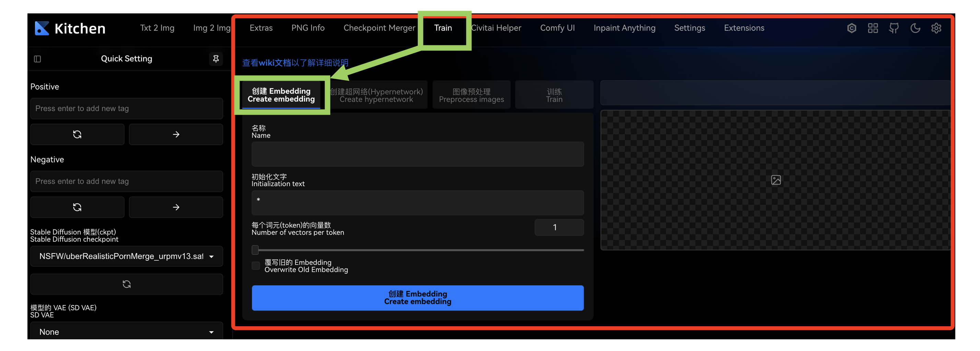Open the Stable Diffusion checkpoint dropdown
The height and width of the screenshot is (351, 980).
point(126,256)
